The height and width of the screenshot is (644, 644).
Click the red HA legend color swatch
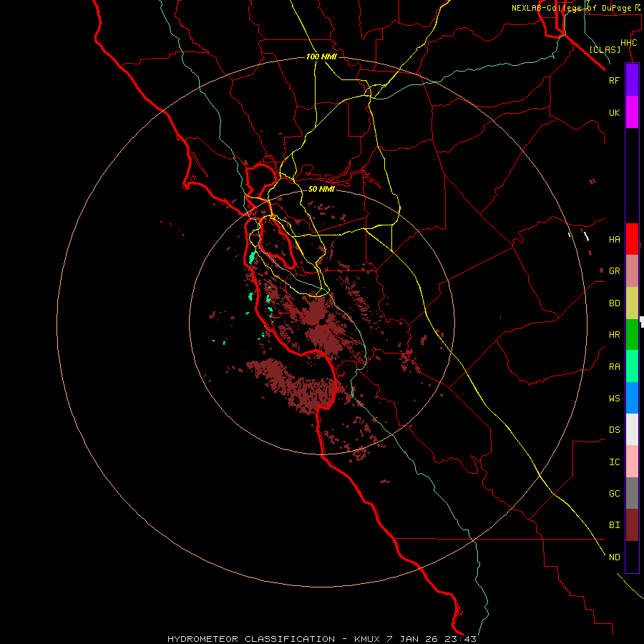632,239
